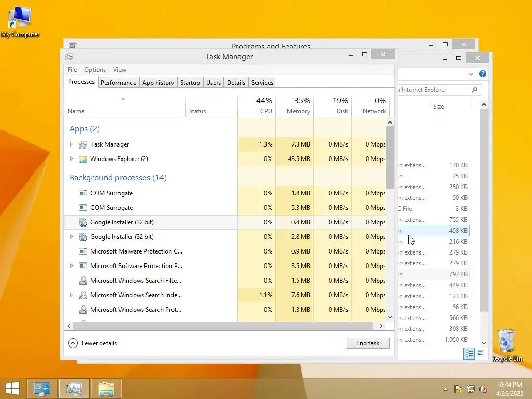The height and width of the screenshot is (399, 532).
Task: Open the View menu
Action: (120, 70)
